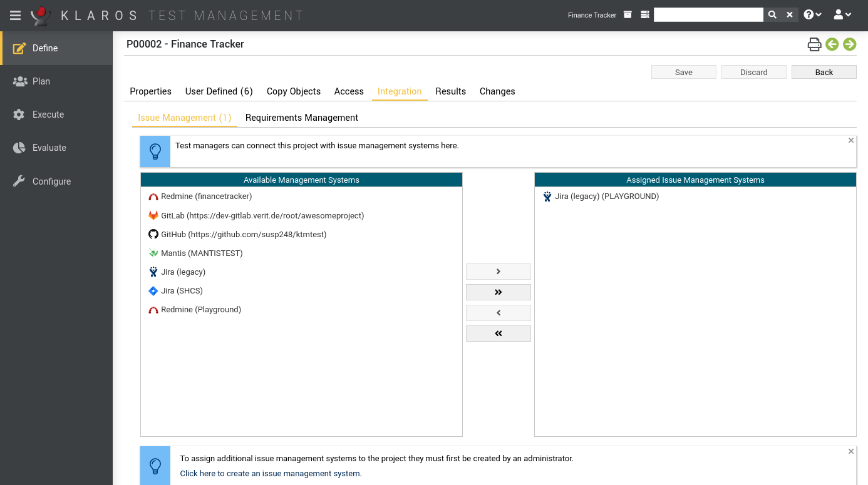Click here to create an issue management system

(270, 473)
